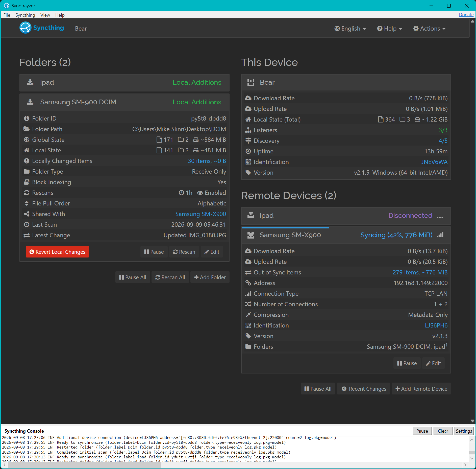
Task: Click the Bear Identification QR icon
Action: pos(248,162)
